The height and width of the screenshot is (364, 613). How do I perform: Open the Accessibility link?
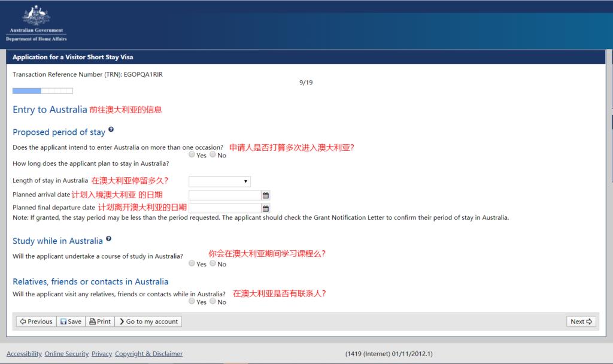[x=23, y=353]
